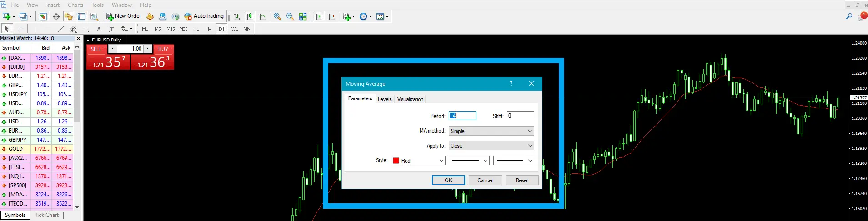Open the MA method dropdown
Screen dimensions: 868x221
[x=491, y=131]
